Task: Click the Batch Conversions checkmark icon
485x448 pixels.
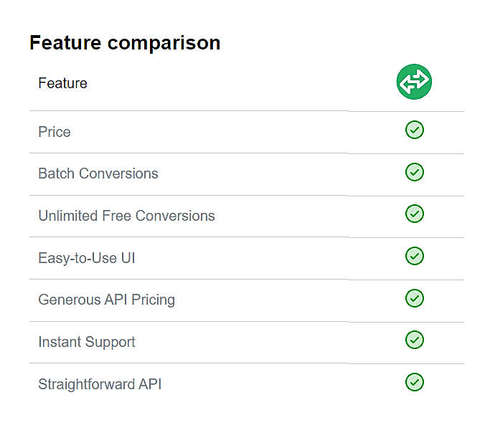Action: 415,172
